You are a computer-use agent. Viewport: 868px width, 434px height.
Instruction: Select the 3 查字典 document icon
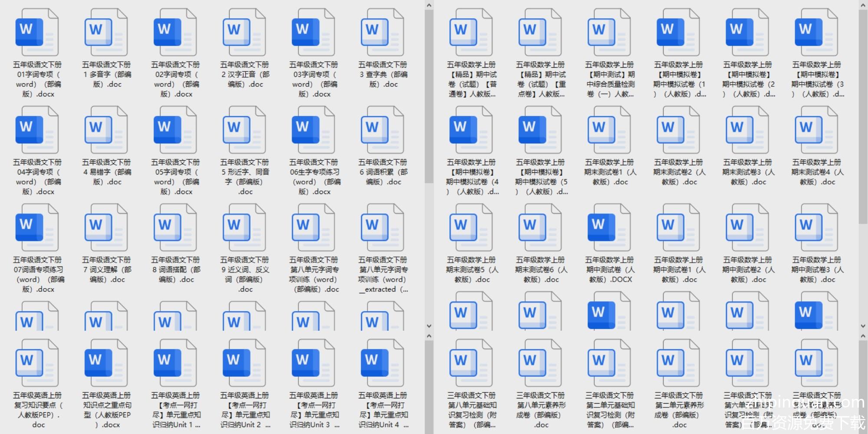(x=382, y=33)
